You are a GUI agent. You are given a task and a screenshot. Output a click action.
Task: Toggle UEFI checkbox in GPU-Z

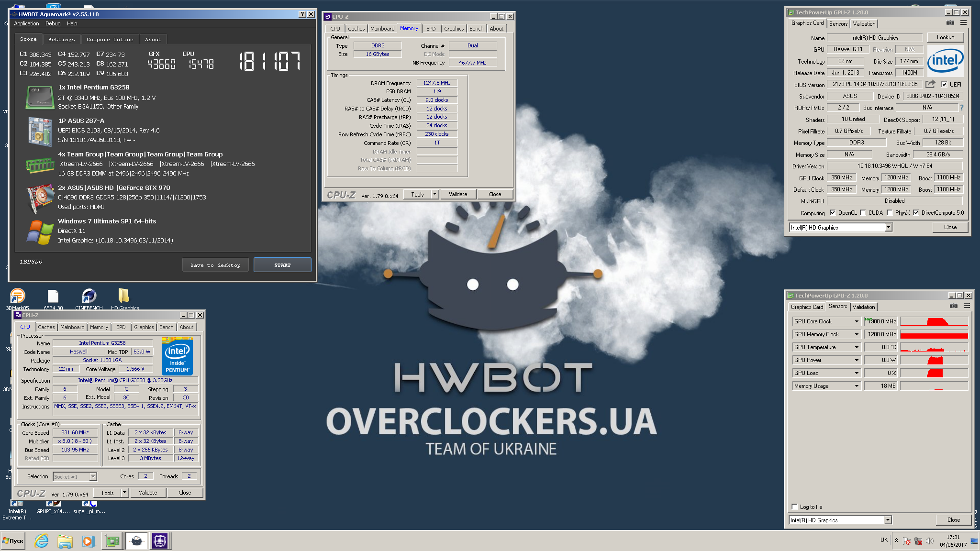click(944, 84)
